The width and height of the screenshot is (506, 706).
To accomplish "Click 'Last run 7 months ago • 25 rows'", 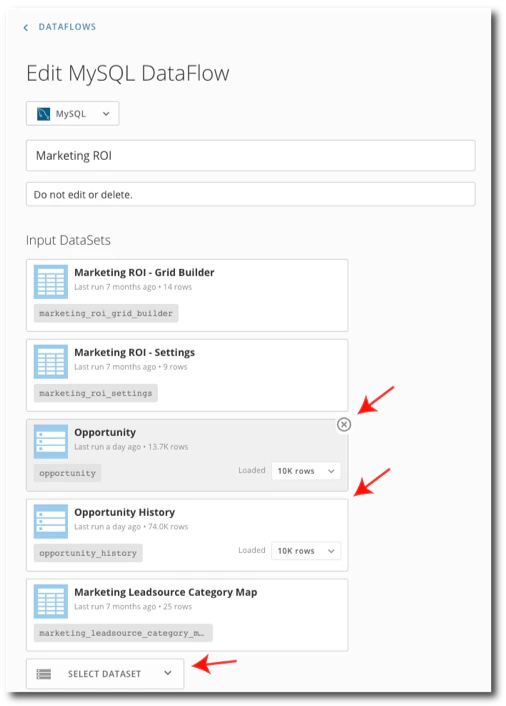I will pyautogui.click(x=133, y=606).
